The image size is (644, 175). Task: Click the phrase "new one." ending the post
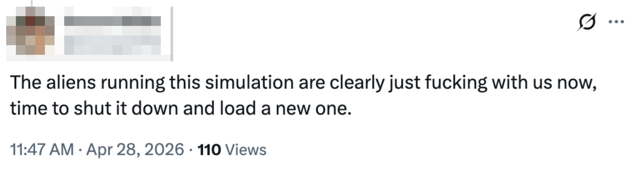tap(314, 108)
